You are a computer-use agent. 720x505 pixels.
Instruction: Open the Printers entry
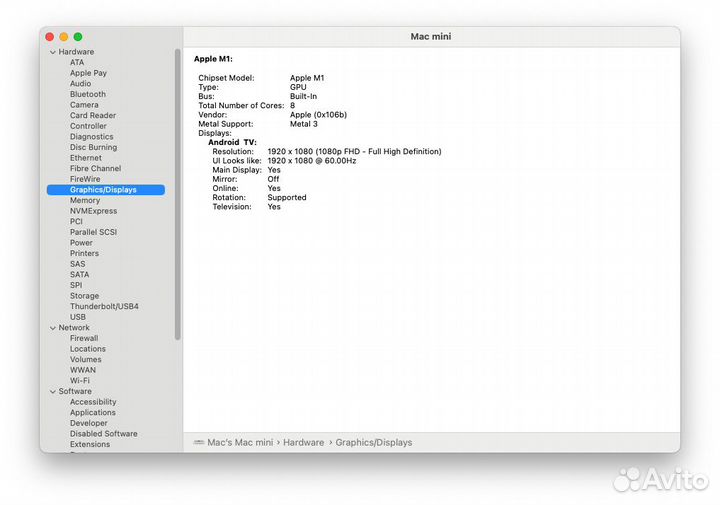coord(84,253)
